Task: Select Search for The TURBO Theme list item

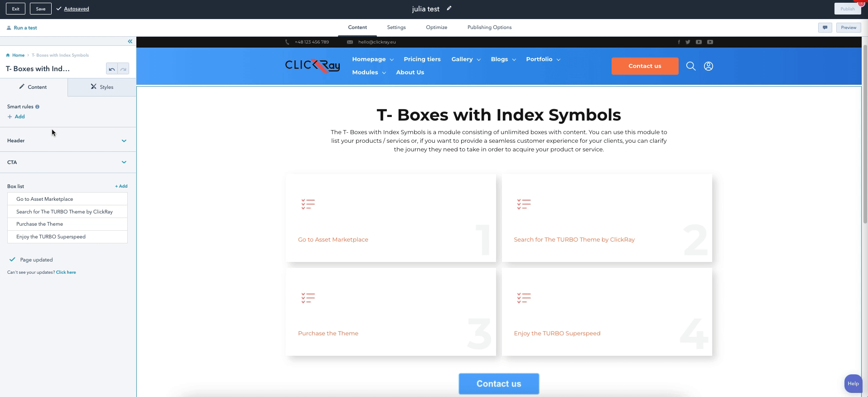Action: pos(68,212)
